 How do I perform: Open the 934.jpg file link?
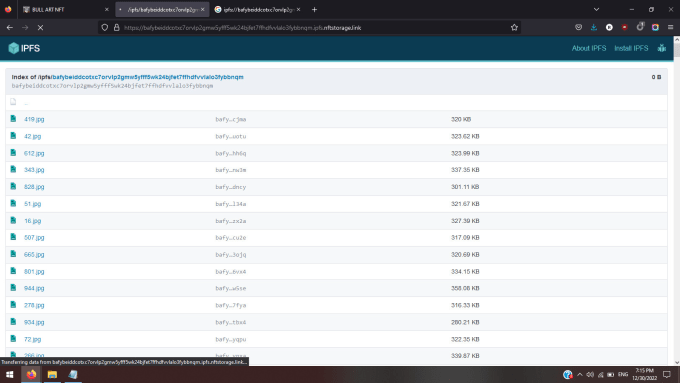[x=34, y=322]
